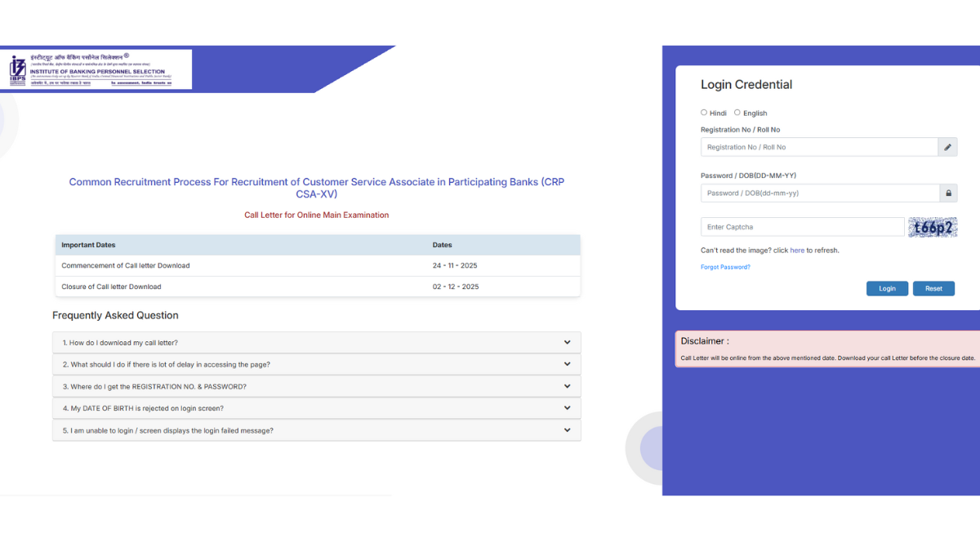The image size is (980, 551).
Task: Expand FAQ 'How do I download my call letter?'
Action: [317, 342]
